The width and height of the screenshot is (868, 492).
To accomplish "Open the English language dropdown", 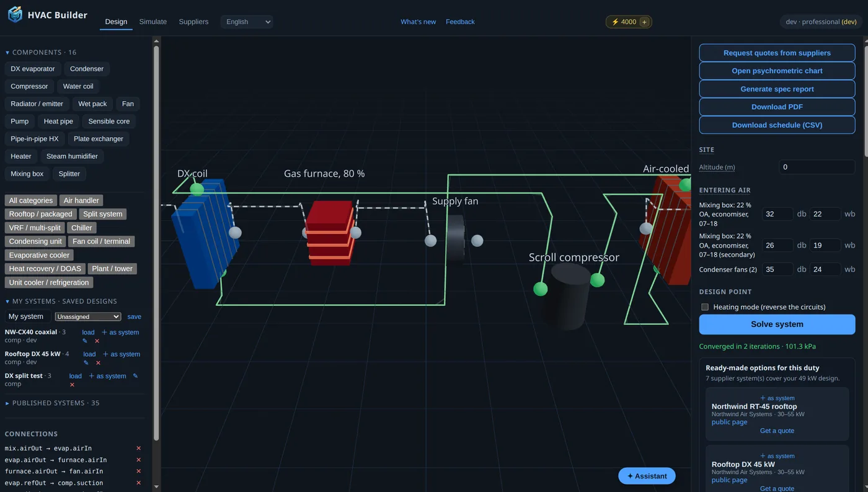I will (247, 22).
